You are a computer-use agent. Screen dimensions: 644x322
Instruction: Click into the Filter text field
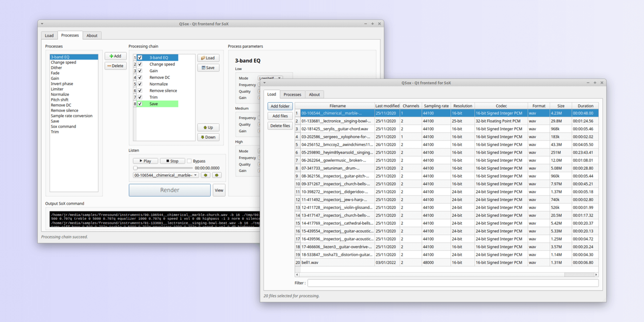coord(453,283)
